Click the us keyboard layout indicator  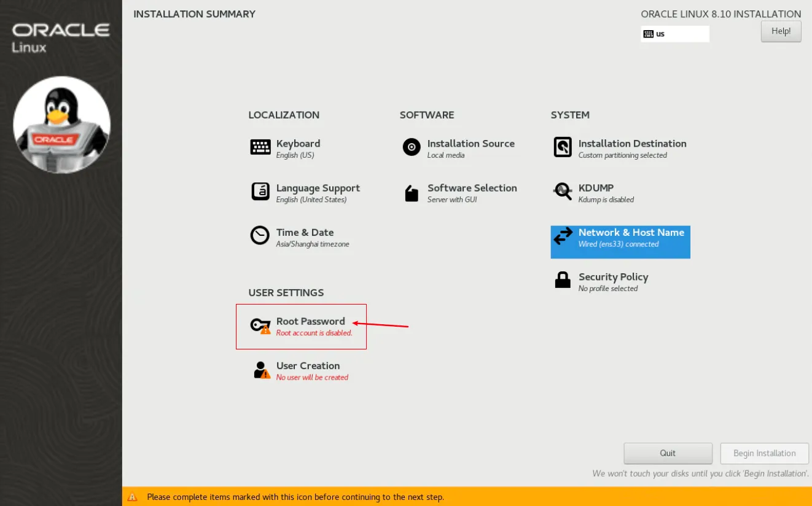[674, 34]
